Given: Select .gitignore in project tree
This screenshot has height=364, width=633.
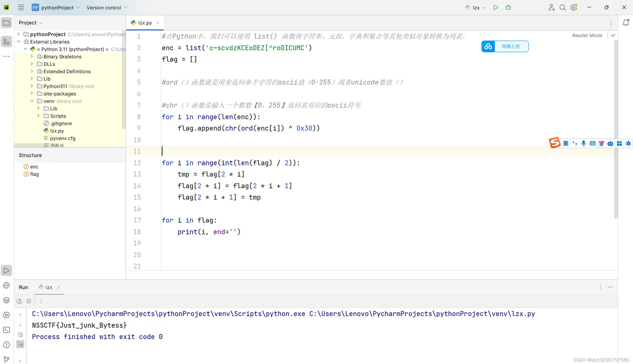Looking at the screenshot, I should pos(57,123).
